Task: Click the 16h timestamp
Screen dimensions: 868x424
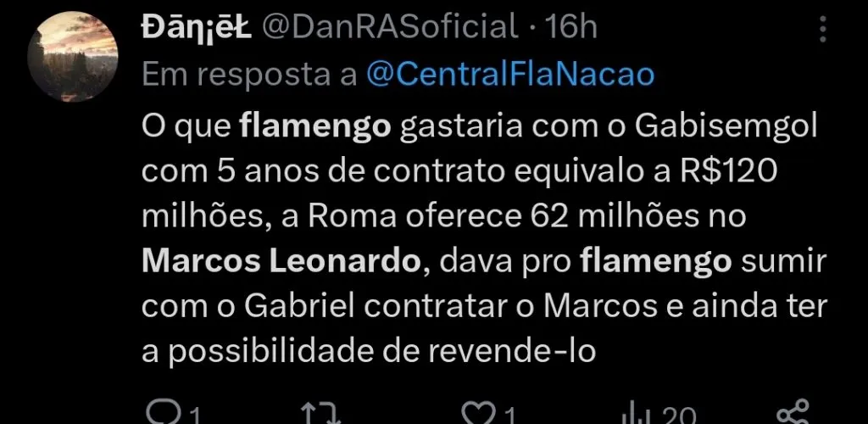Action: pos(573,27)
